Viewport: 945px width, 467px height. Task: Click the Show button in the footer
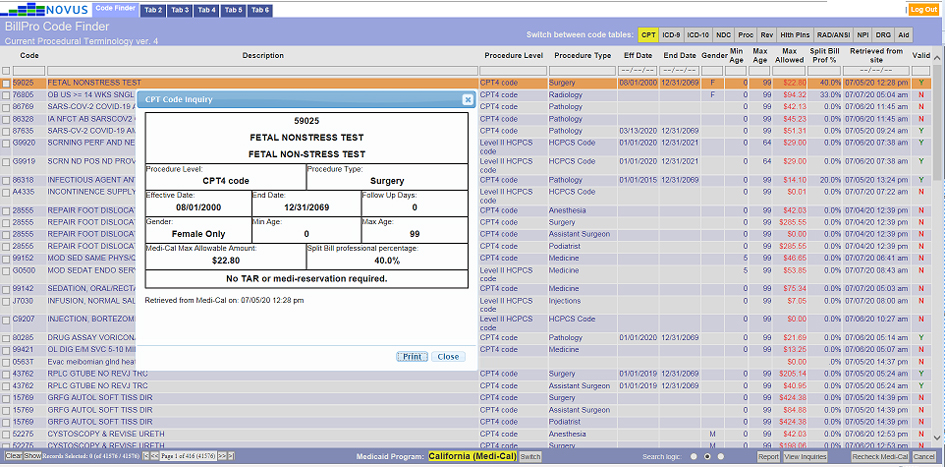[33, 456]
